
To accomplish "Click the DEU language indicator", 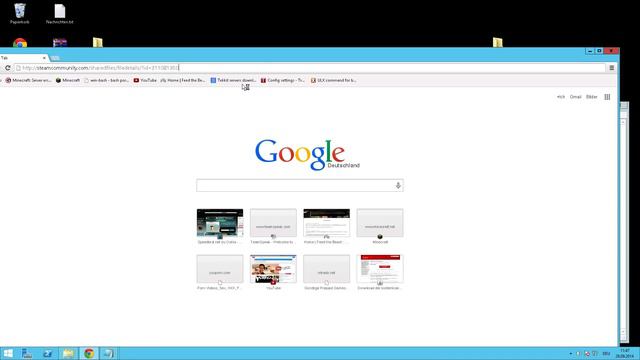I will point(606,354).
